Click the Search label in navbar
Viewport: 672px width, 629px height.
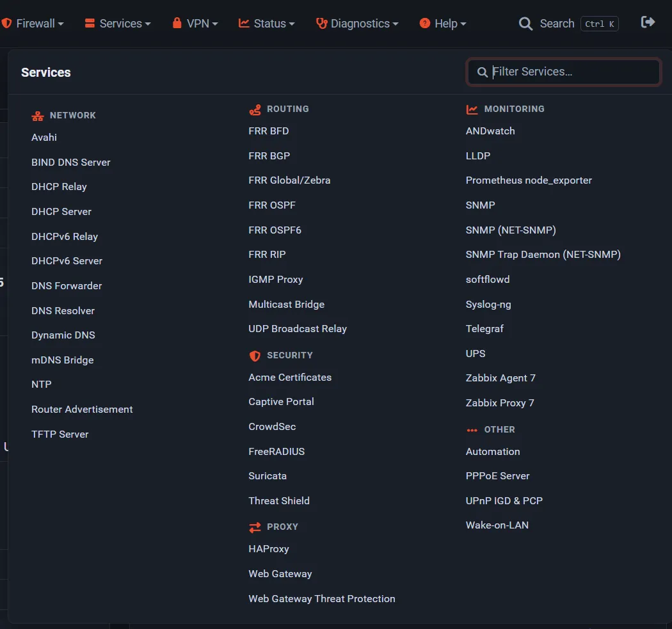557,24
